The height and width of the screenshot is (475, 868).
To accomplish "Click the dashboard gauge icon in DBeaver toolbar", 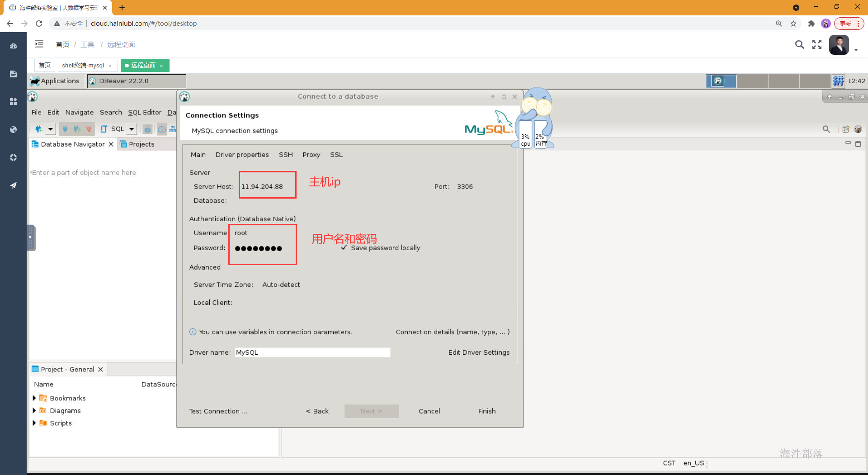I will tap(162, 129).
